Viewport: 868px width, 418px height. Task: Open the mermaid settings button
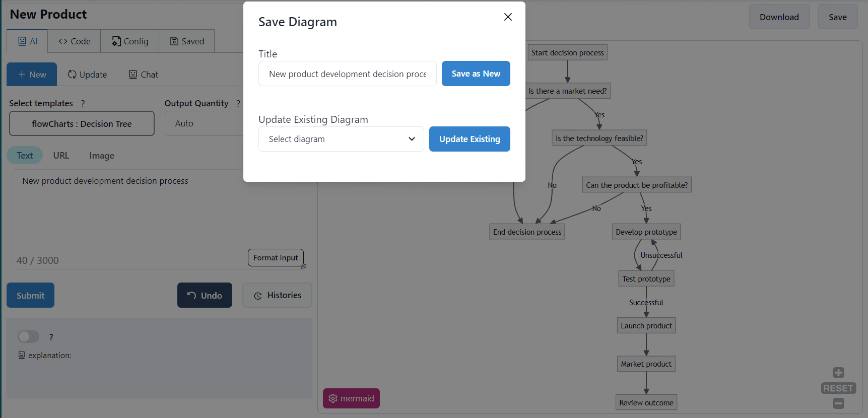click(351, 398)
